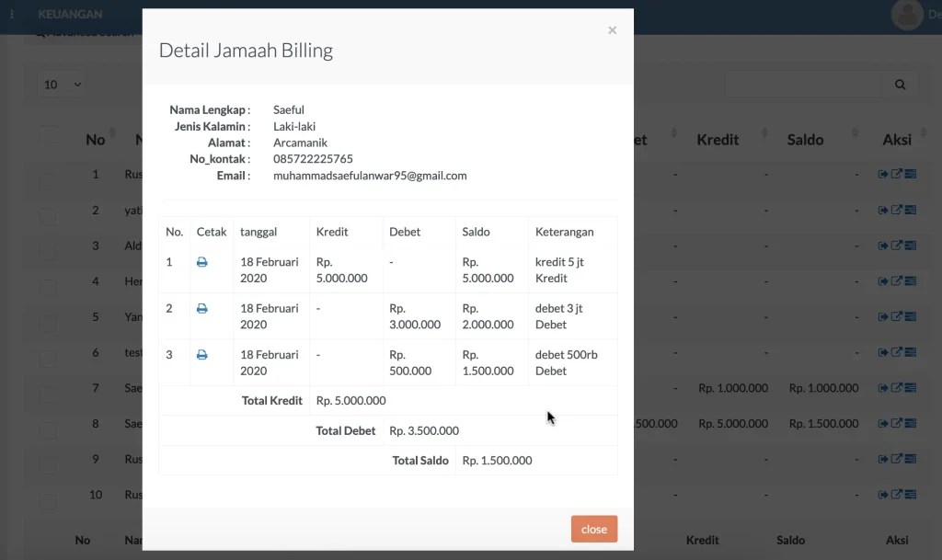The image size is (942, 560).
Task: Sort the table by Saldo column
Action: [x=805, y=140]
